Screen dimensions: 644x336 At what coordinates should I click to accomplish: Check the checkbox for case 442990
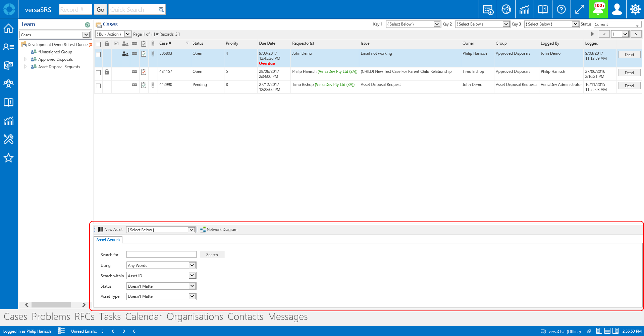98,86
